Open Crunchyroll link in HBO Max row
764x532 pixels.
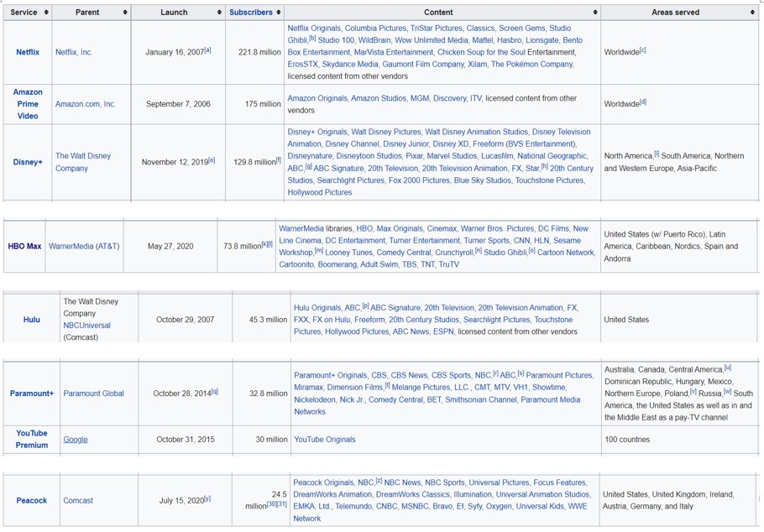454,253
